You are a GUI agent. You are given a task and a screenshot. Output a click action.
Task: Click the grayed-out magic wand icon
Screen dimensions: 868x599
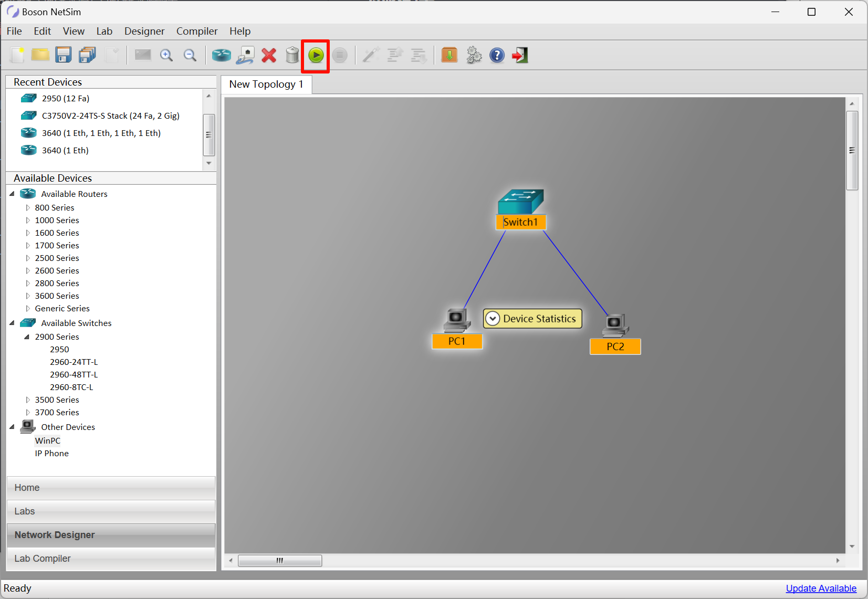coord(371,55)
